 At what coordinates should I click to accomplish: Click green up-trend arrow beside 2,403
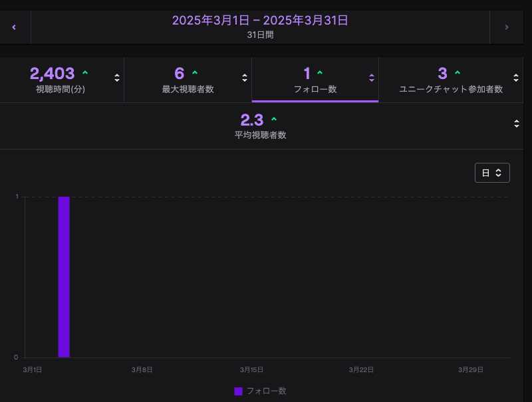point(84,73)
